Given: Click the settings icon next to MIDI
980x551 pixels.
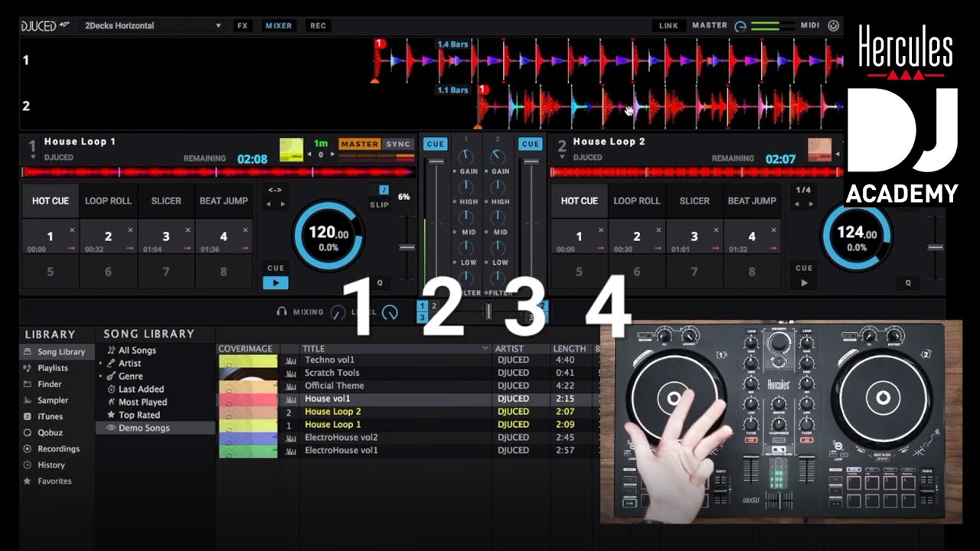Looking at the screenshot, I should pos(834,25).
